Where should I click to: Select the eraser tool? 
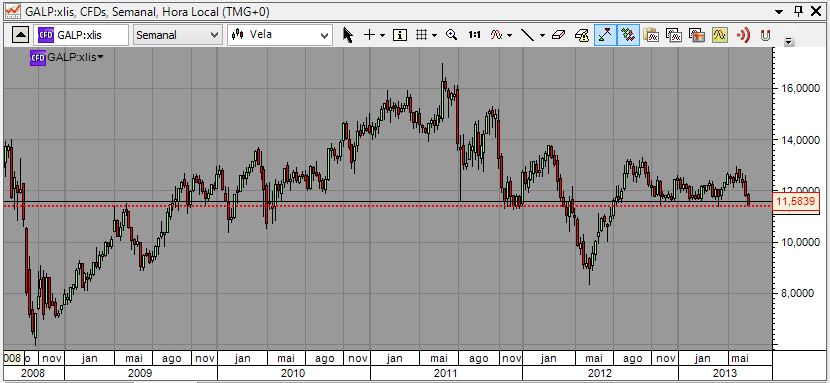pyautogui.click(x=558, y=35)
